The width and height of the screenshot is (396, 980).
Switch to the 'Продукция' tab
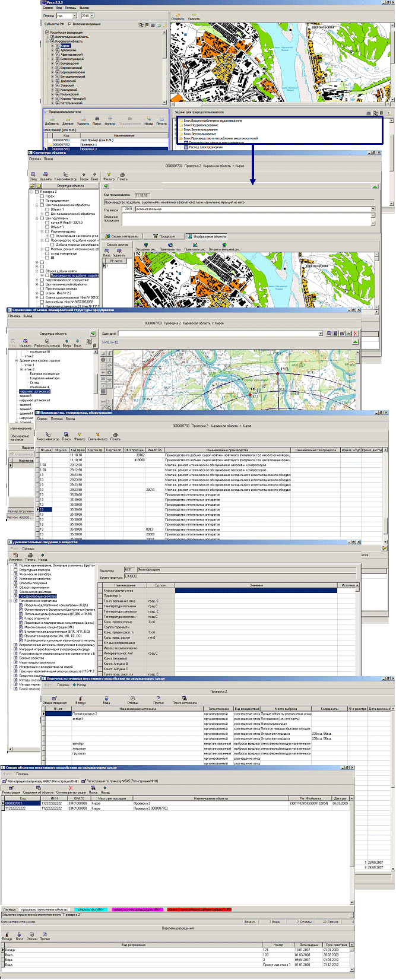(x=164, y=236)
